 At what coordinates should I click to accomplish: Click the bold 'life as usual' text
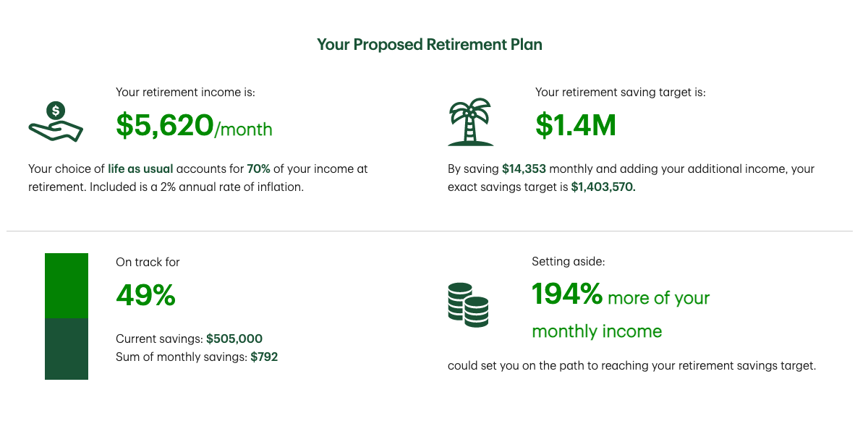pos(140,169)
